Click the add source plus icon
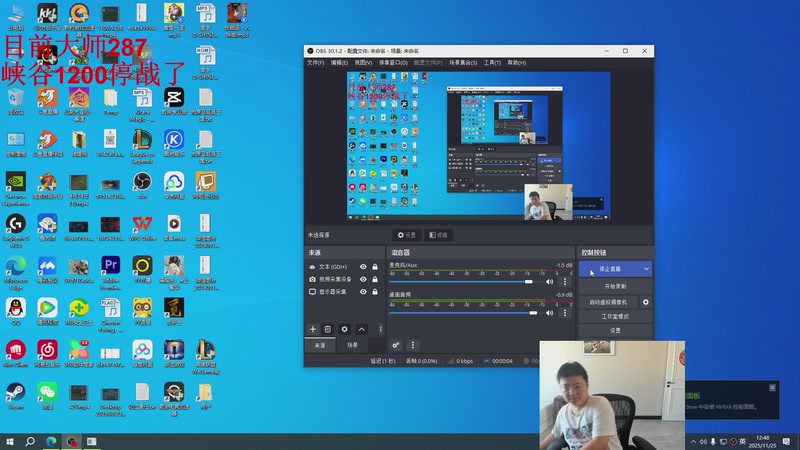The image size is (800, 450). (313, 329)
